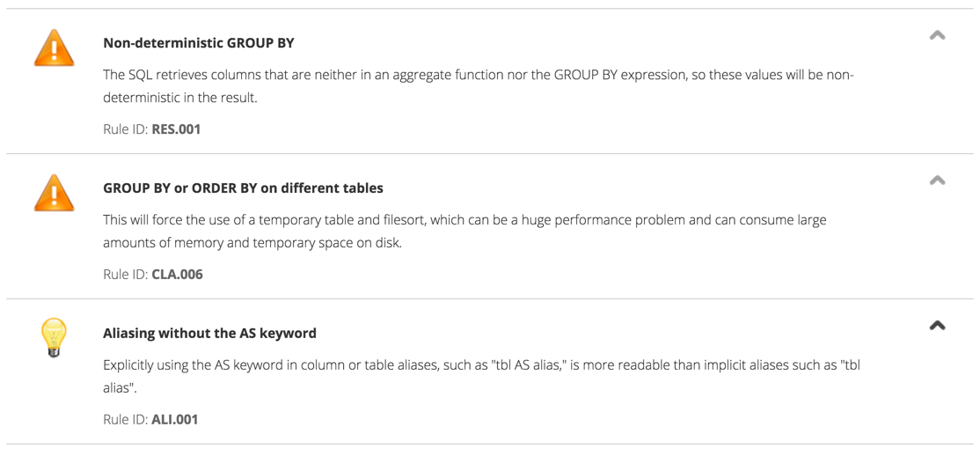The height and width of the screenshot is (449, 980).
Task: Collapse the GROUP BY or ORDER BY section
Action: coord(937,180)
